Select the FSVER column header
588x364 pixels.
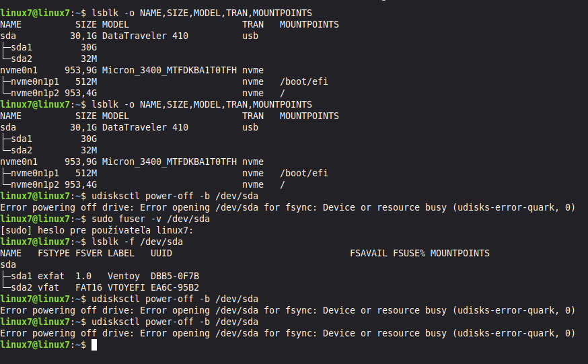click(89, 254)
